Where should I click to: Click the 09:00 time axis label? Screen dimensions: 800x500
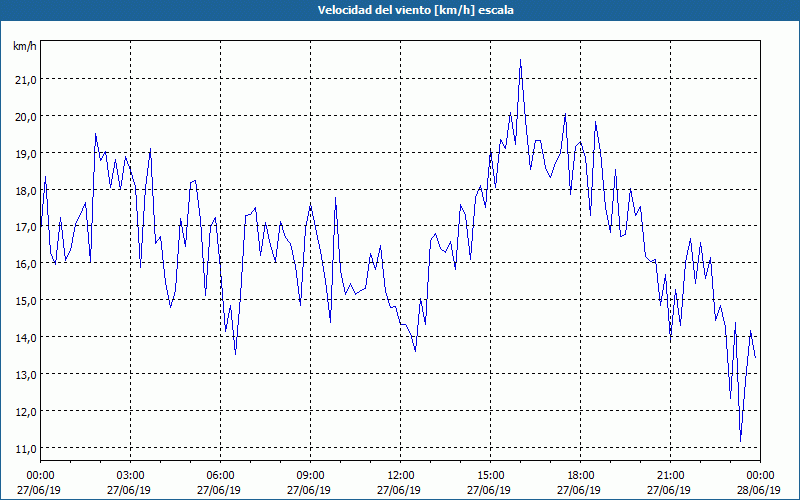pyautogui.click(x=310, y=476)
